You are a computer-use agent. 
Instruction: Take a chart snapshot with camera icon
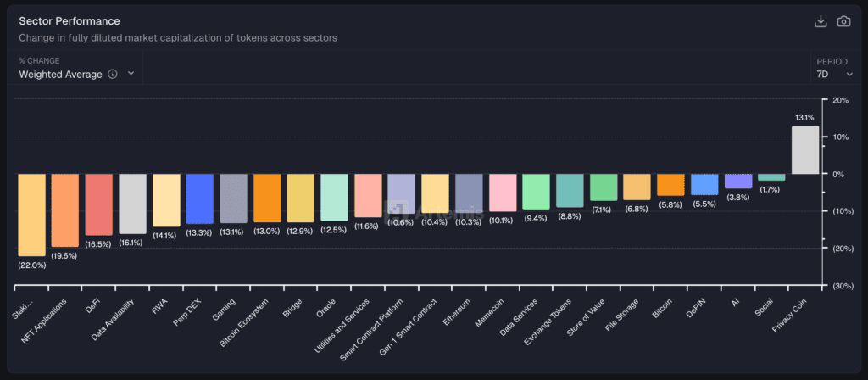coord(843,21)
